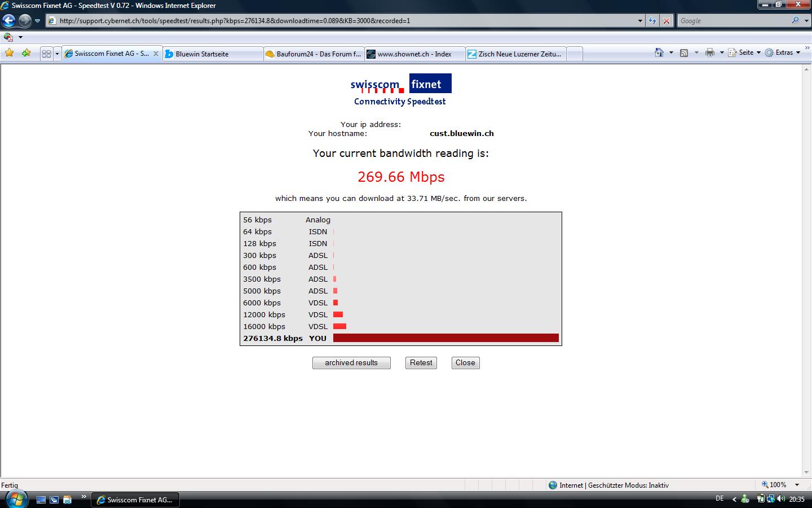The height and width of the screenshot is (508, 812).
Task: Click the address bar URL field
Action: (x=341, y=21)
